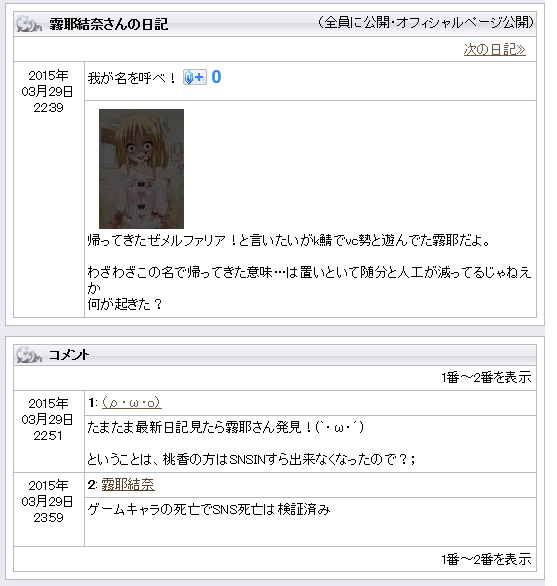Click the 霧耶結奈さんの日記 heading text
Viewport: 557px width, 586px height.
click(x=109, y=24)
